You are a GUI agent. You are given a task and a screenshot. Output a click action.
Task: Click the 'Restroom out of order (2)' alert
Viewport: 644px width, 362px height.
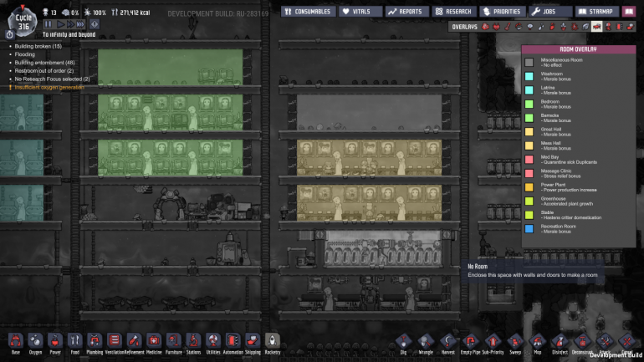(x=44, y=71)
